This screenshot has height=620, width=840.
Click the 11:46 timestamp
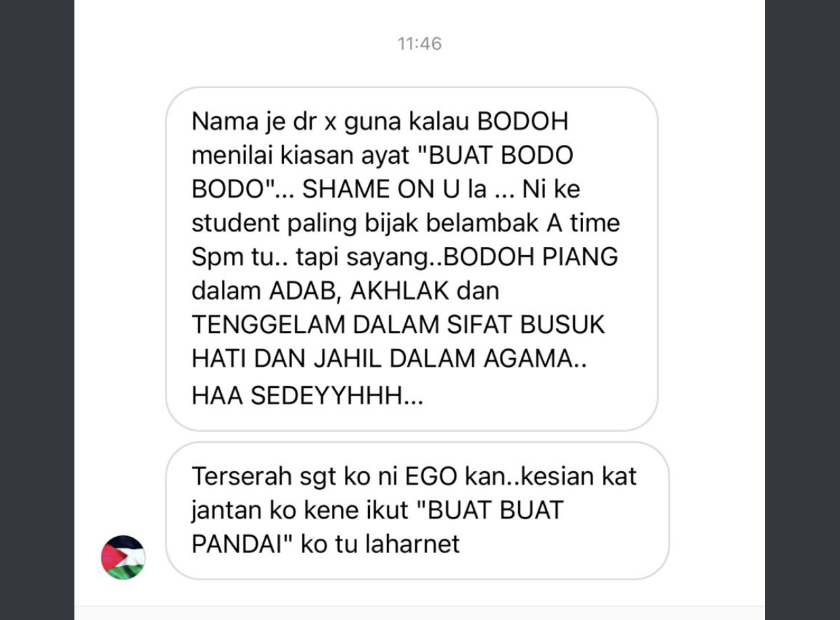click(419, 44)
